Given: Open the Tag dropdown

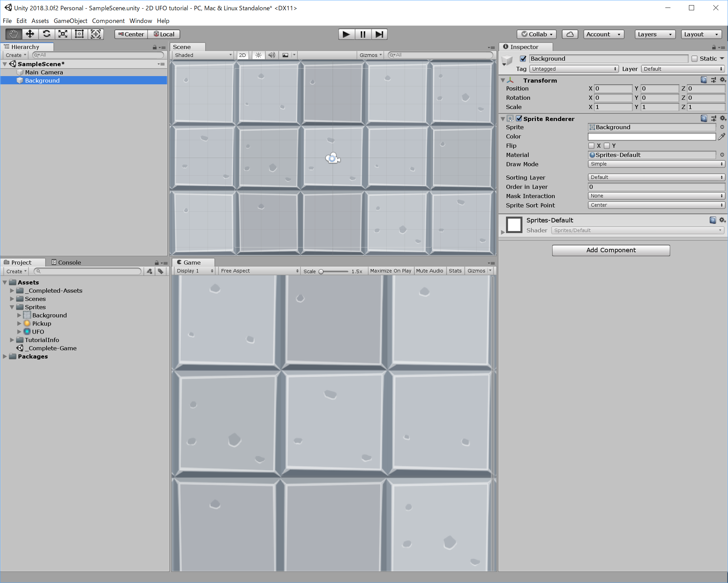Looking at the screenshot, I should [574, 69].
